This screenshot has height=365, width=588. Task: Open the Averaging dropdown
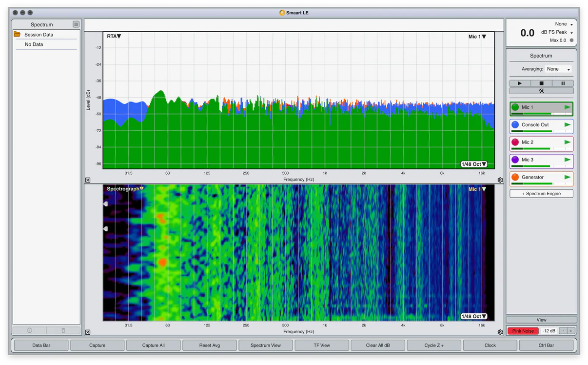(x=558, y=69)
